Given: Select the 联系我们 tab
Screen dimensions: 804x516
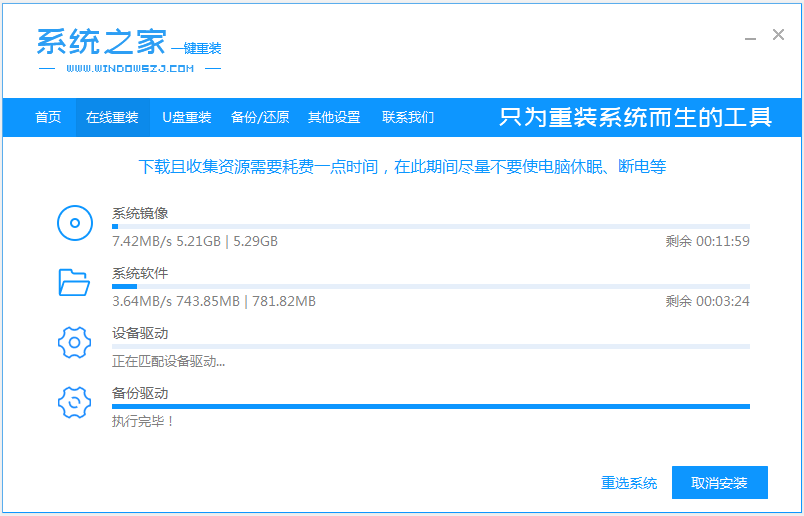Looking at the screenshot, I should pos(408,117).
